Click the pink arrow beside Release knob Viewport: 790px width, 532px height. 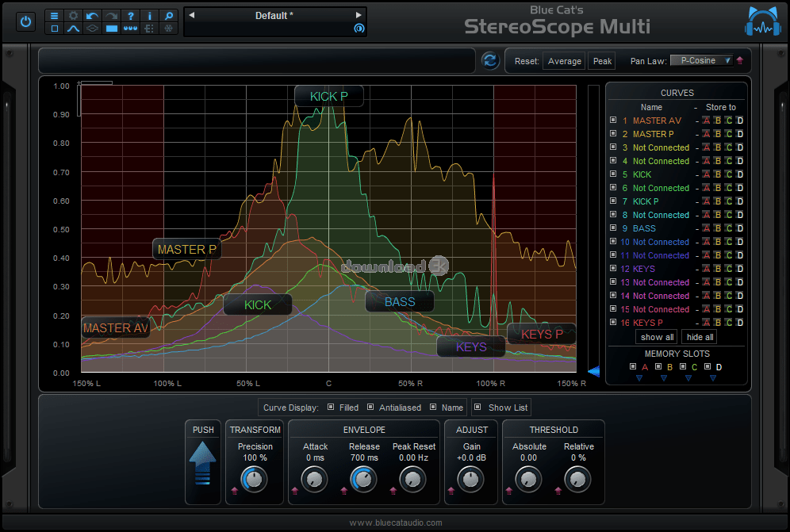pos(344,491)
